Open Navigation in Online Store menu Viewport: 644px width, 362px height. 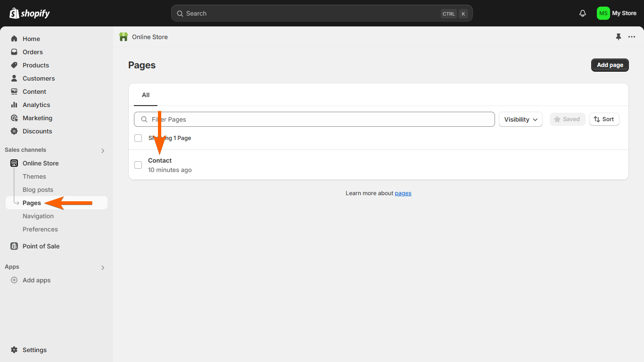(x=38, y=216)
